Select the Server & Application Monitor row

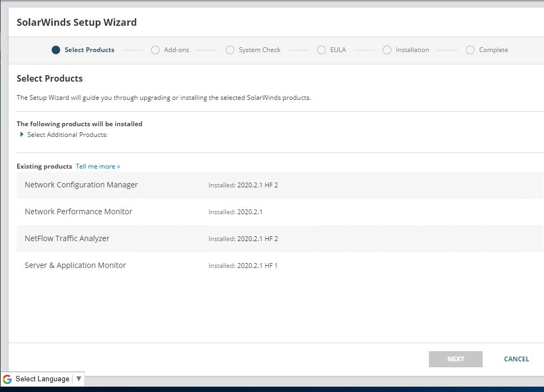tap(280, 265)
